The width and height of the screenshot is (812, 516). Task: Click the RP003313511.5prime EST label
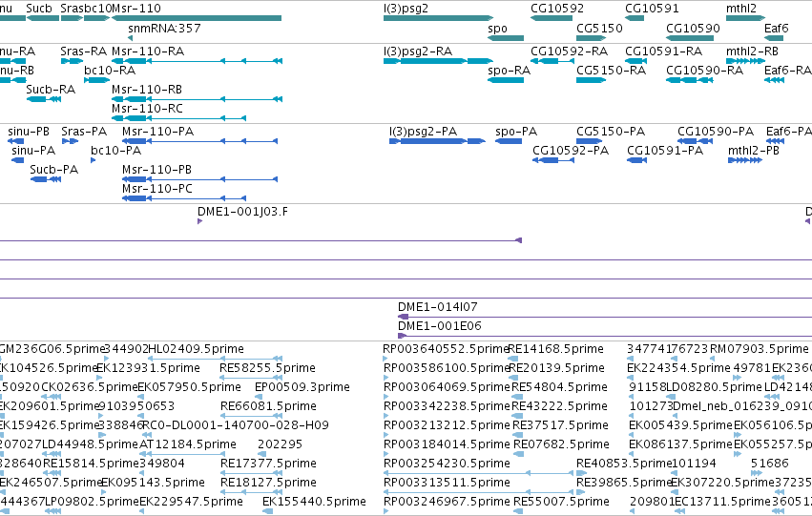[x=447, y=483]
